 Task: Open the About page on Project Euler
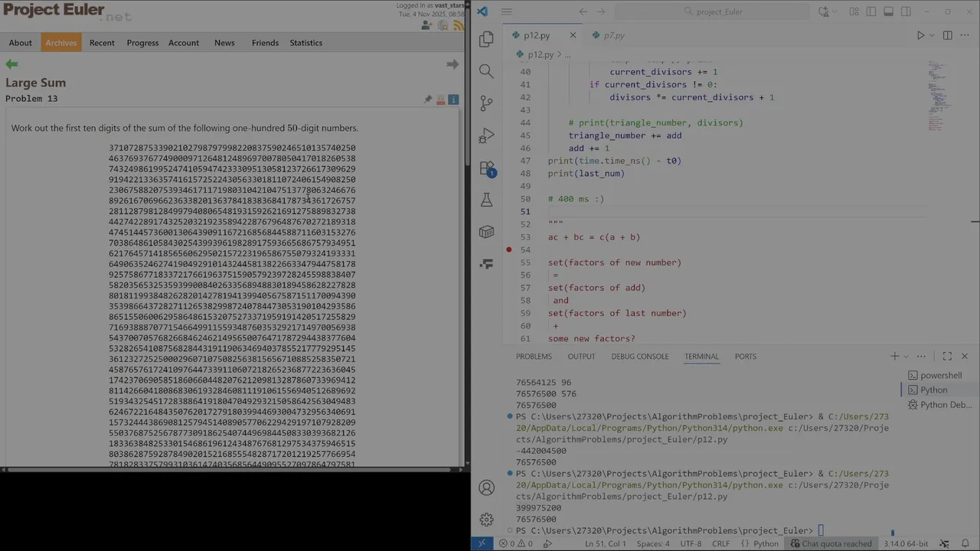coord(21,43)
